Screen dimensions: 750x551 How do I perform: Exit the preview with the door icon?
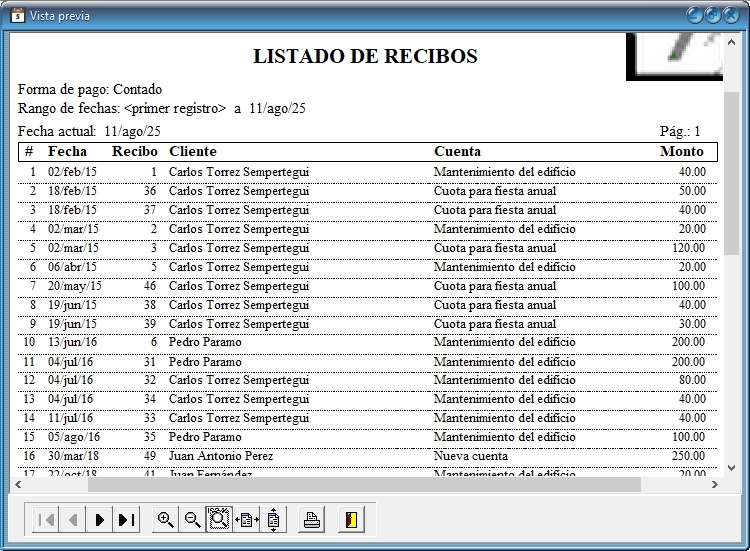351,519
